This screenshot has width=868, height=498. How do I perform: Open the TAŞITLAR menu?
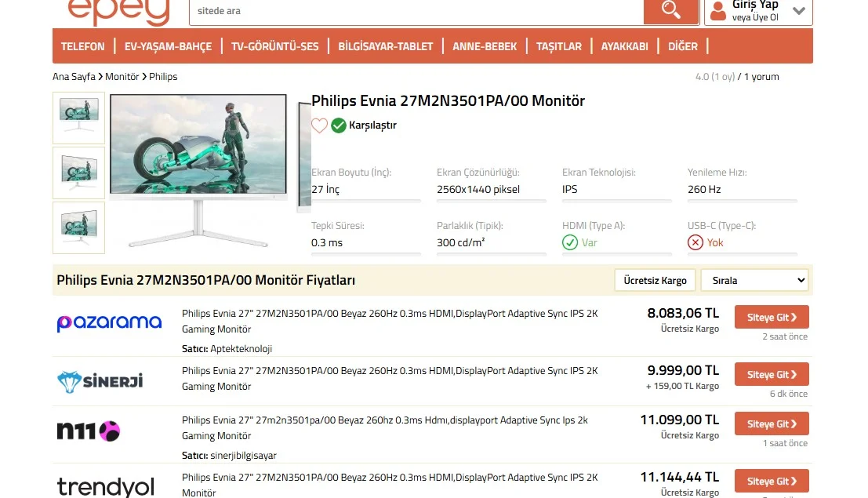(558, 46)
